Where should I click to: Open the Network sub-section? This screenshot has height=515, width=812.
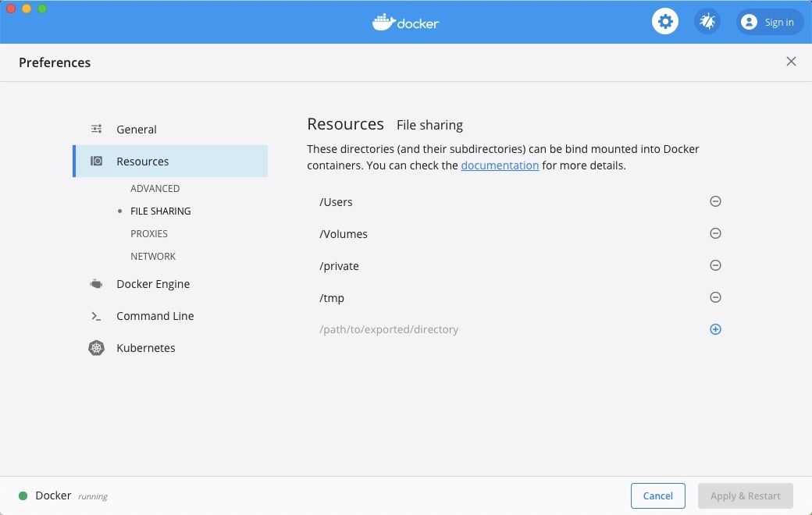tap(153, 257)
